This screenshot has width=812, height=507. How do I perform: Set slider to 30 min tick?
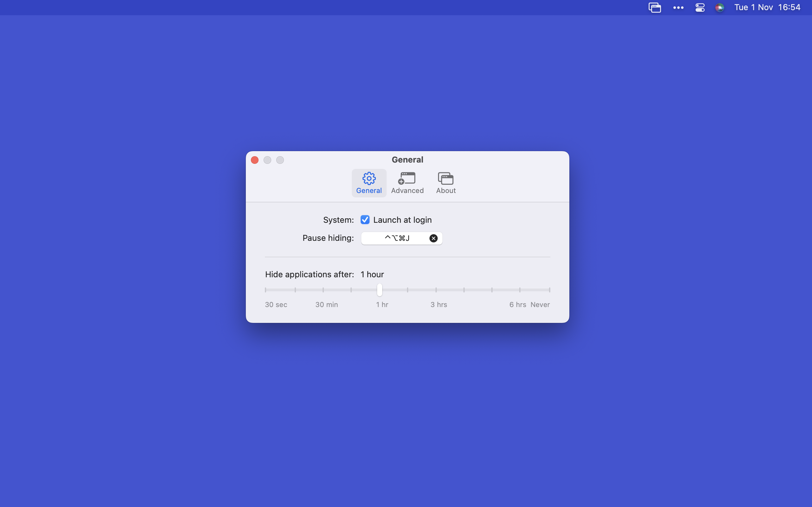tap(323, 290)
